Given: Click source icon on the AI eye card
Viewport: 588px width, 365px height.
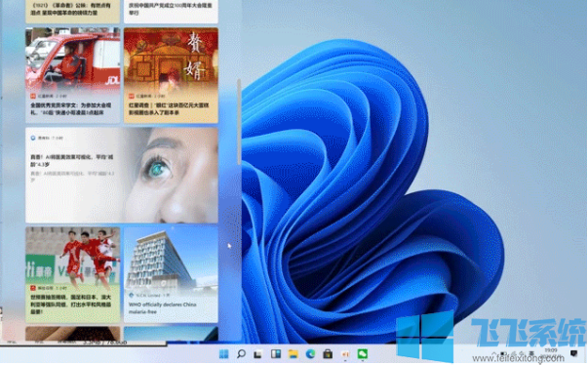Looking at the screenshot, I should [x=33, y=138].
